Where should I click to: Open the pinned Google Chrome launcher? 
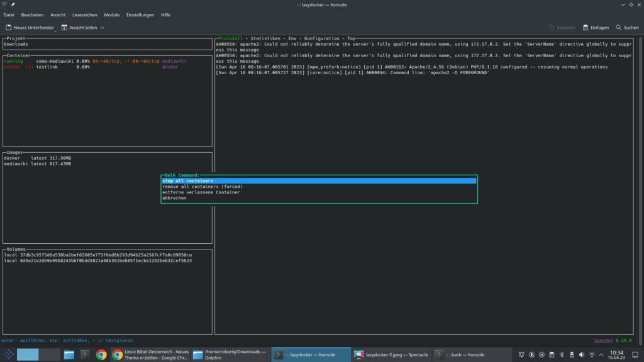pyautogui.click(x=101, y=354)
